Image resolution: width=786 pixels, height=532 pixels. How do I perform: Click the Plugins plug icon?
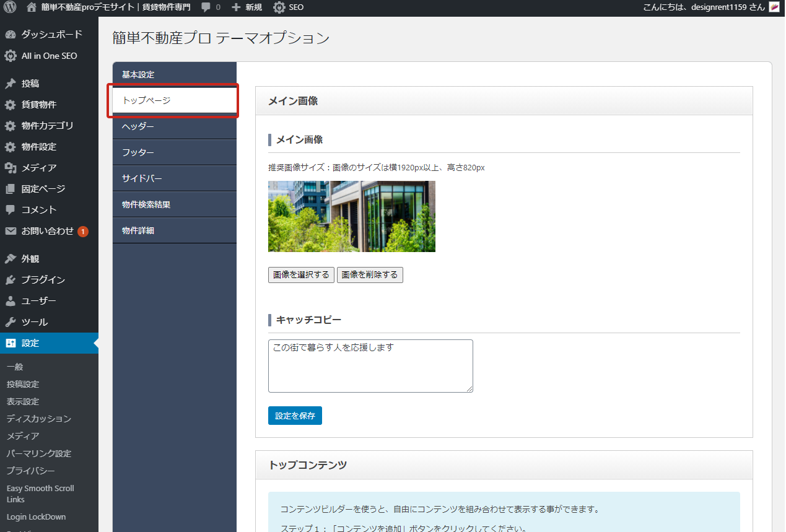click(x=11, y=280)
